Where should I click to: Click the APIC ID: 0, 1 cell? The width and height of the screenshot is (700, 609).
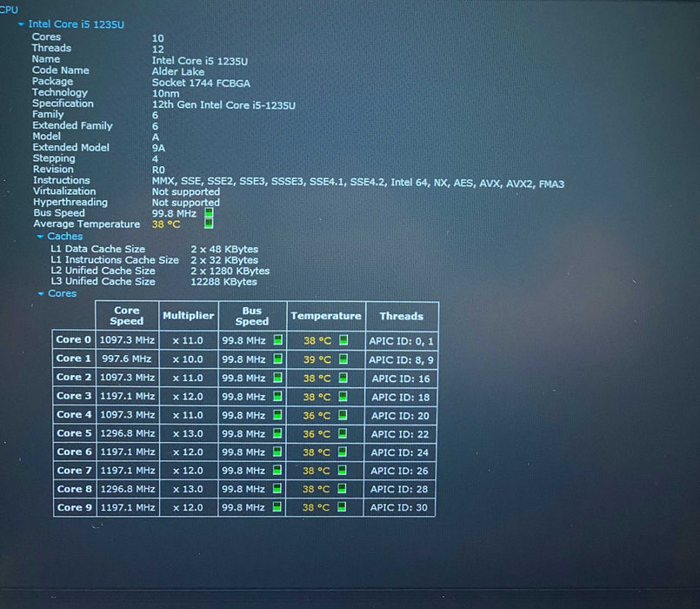(401, 341)
